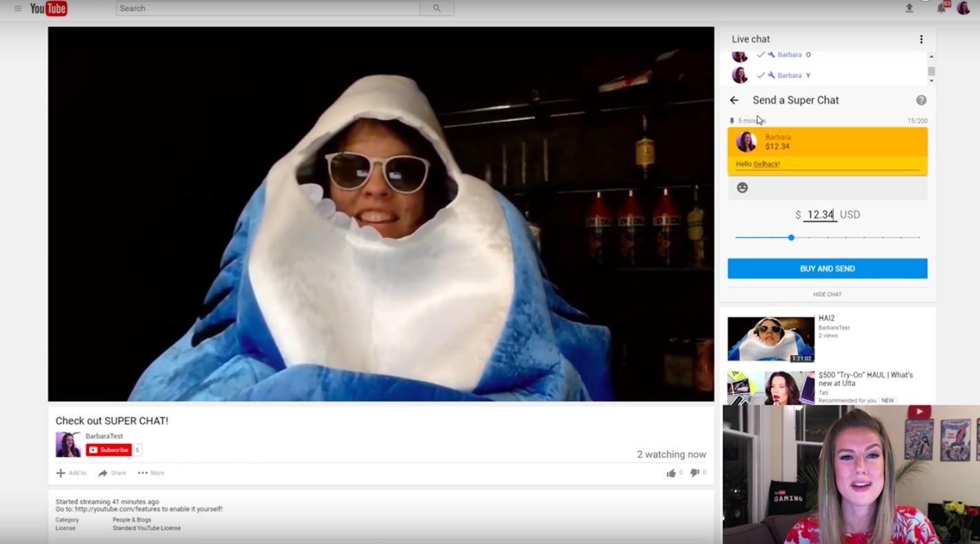
Task: Click the YouTube logo
Action: 48,8
